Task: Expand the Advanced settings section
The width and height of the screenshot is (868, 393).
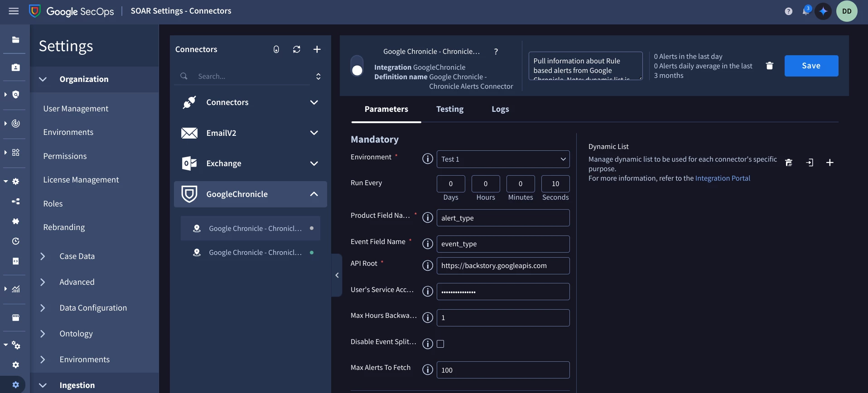Action: click(x=43, y=282)
